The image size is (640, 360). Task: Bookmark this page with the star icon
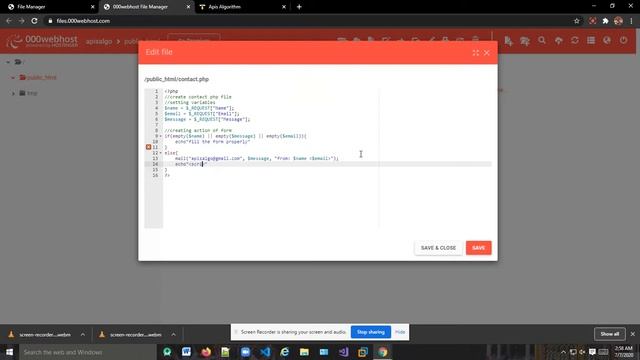pyautogui.click(x=576, y=21)
